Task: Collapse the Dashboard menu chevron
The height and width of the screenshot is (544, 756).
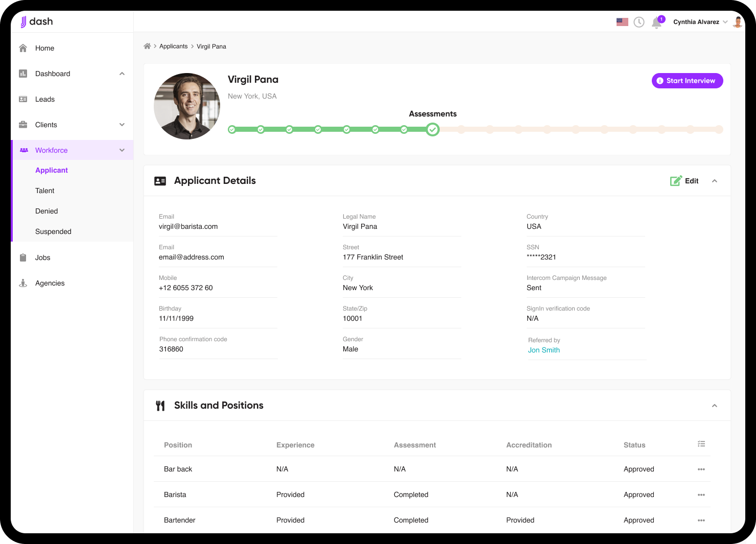Action: 122,74
